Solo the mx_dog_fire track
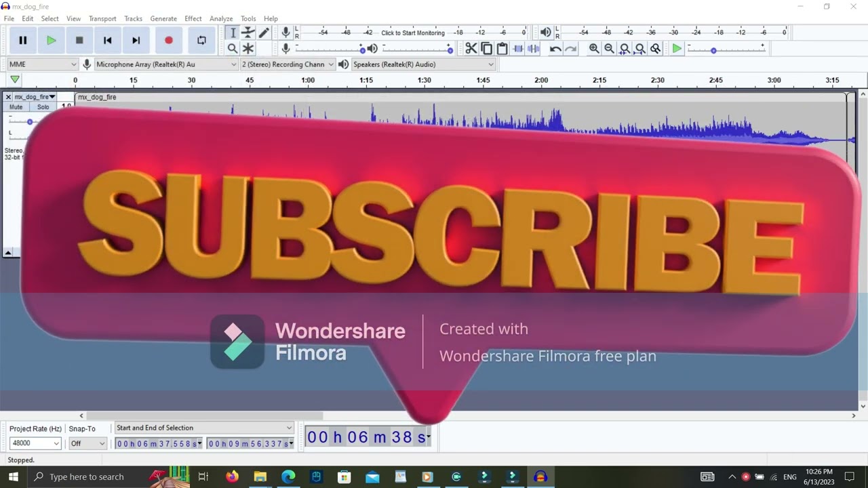 tap(43, 107)
